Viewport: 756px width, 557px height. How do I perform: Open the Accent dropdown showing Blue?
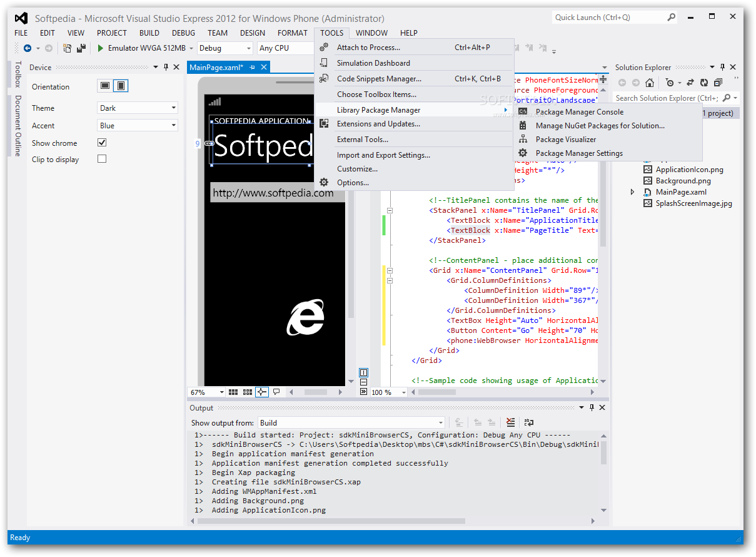[x=138, y=125]
